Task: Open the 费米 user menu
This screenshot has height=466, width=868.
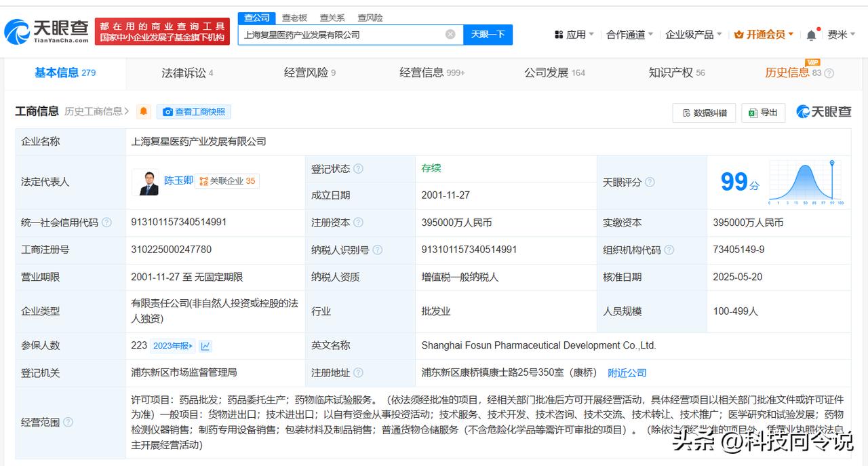Action: [841, 35]
